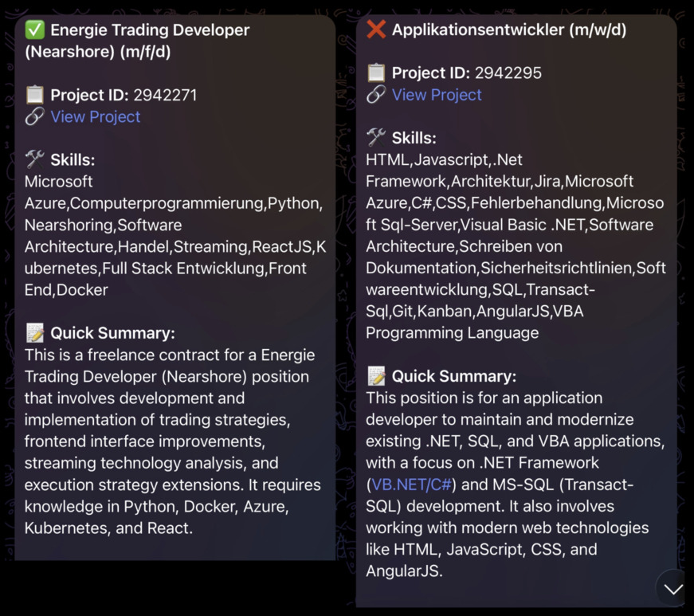Open the VB.NET/C# hyperlink in the summary

point(410,484)
